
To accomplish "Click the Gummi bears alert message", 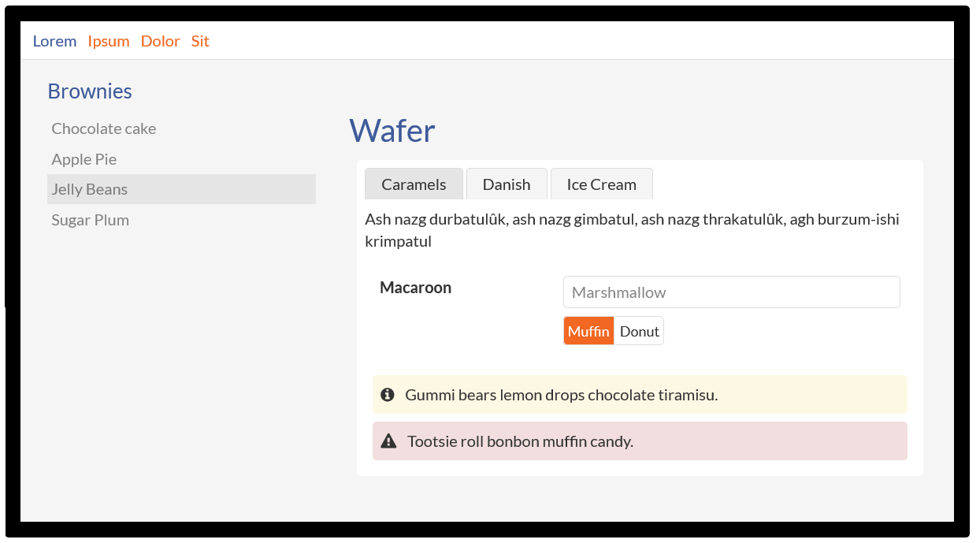I will [x=561, y=395].
